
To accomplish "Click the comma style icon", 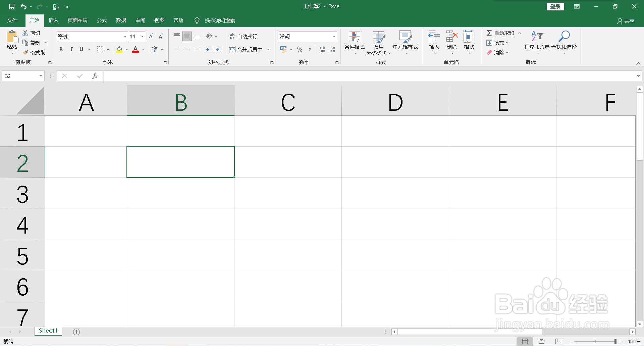I will [310, 49].
